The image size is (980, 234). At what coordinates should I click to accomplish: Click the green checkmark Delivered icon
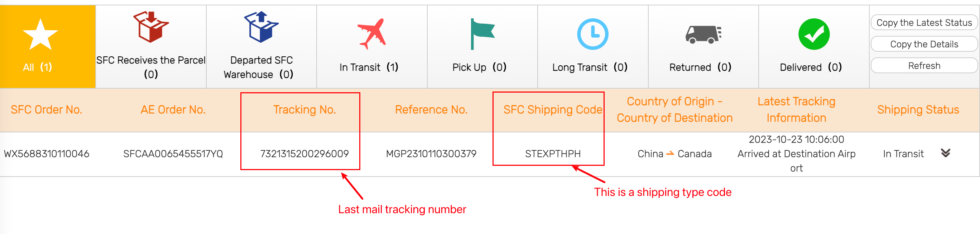pyautogui.click(x=814, y=34)
